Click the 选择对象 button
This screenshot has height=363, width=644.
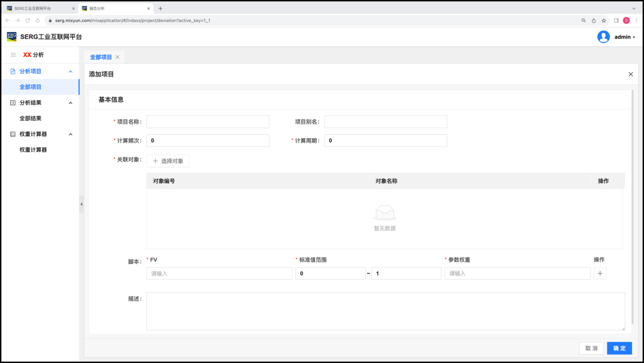coord(168,161)
